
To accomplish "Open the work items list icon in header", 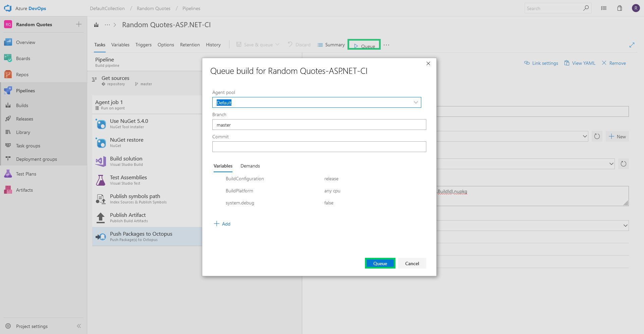I will pyautogui.click(x=604, y=8).
